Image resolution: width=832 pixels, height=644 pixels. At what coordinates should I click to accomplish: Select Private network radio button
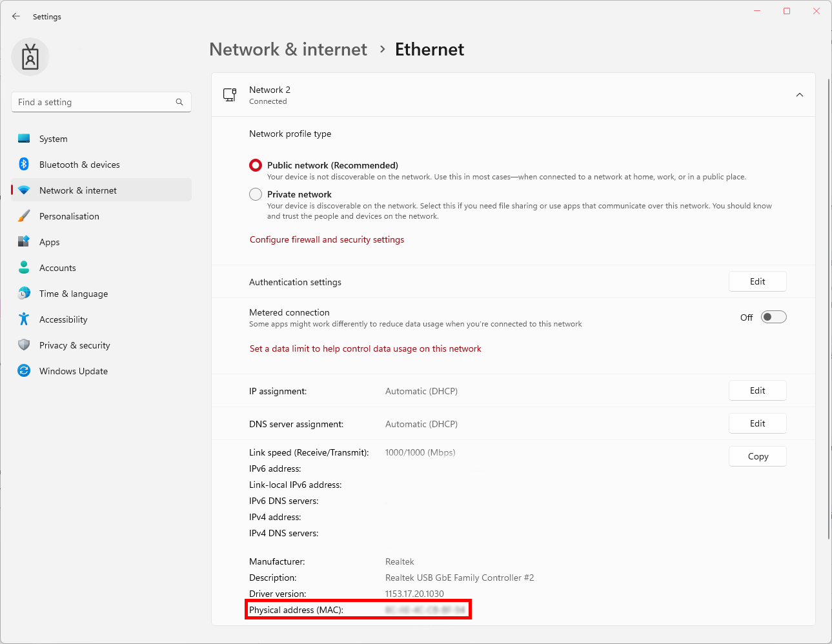(256, 194)
